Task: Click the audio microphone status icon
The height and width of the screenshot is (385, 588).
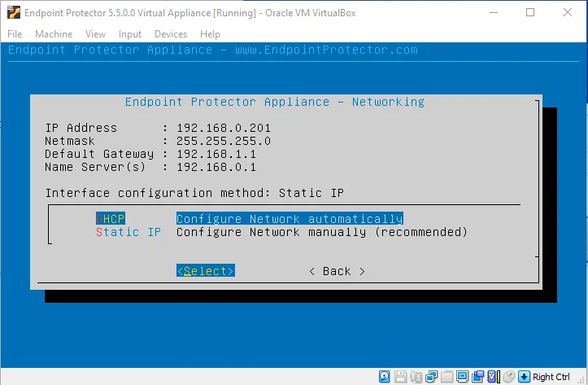Action: 416,376
